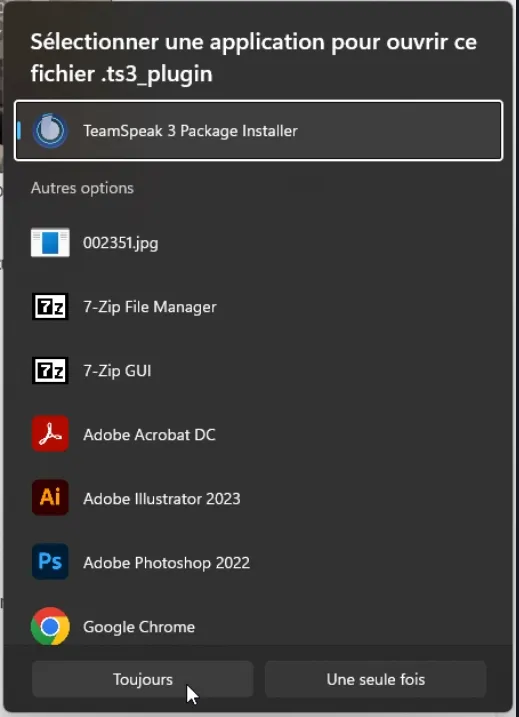
Task: Click the Une seule fois button
Action: coord(375,679)
